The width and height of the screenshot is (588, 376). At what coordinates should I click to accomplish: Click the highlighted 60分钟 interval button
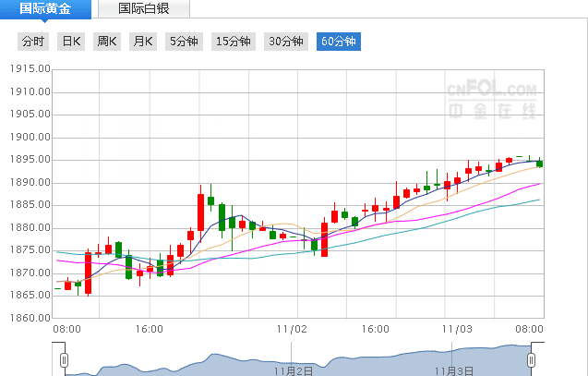338,41
